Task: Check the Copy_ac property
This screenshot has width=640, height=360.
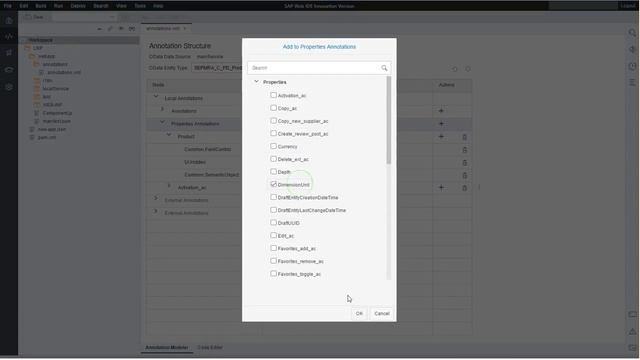Action: pyautogui.click(x=273, y=108)
